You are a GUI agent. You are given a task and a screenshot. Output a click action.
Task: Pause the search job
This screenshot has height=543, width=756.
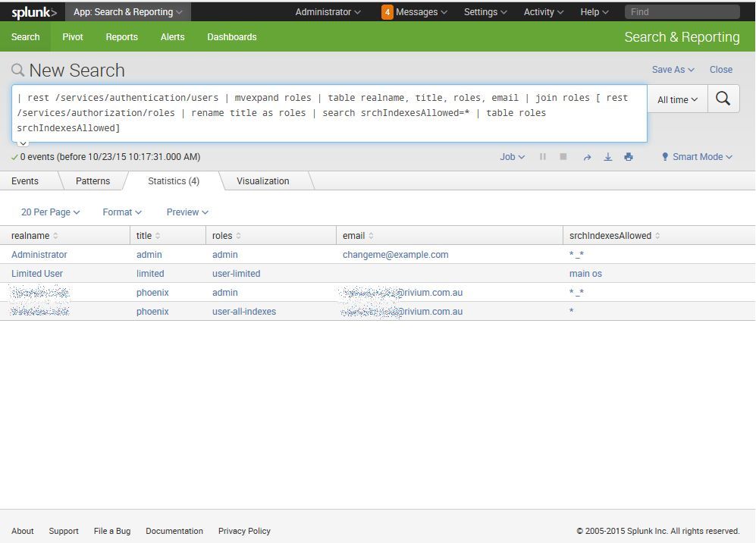pos(542,157)
